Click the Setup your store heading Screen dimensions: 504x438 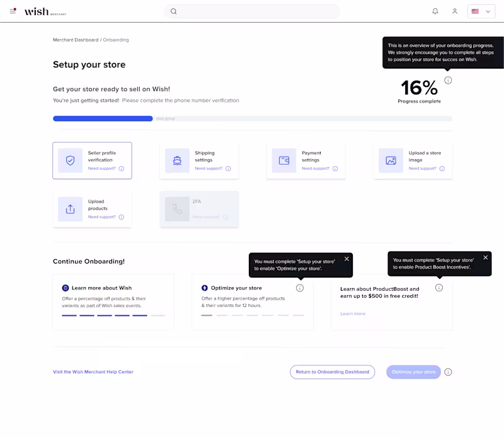[x=89, y=65]
